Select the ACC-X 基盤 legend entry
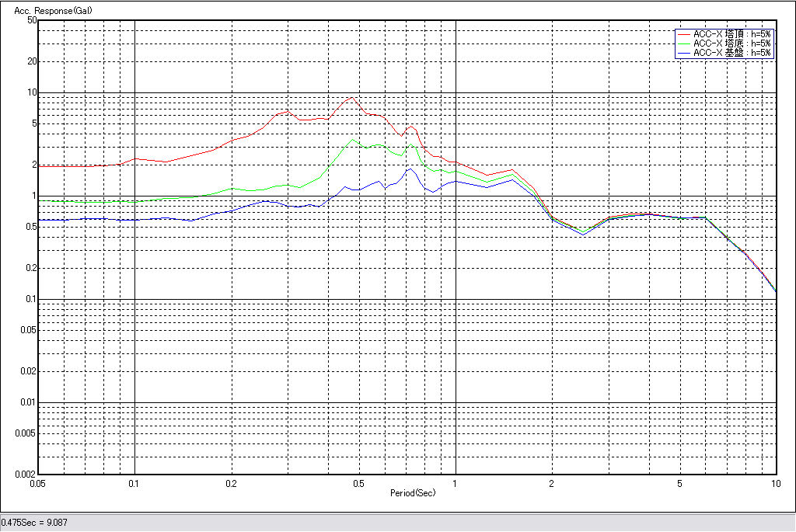This screenshot has height=532, width=796. pyautogui.click(x=731, y=53)
